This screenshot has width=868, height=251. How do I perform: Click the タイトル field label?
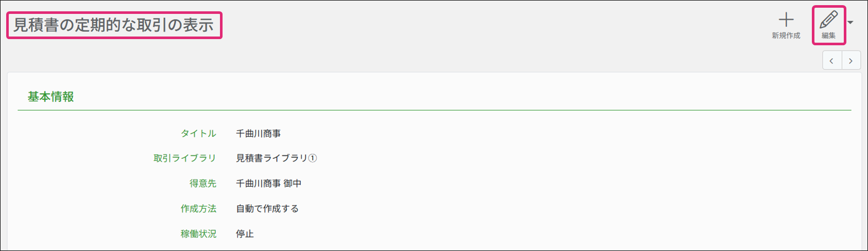click(x=198, y=134)
